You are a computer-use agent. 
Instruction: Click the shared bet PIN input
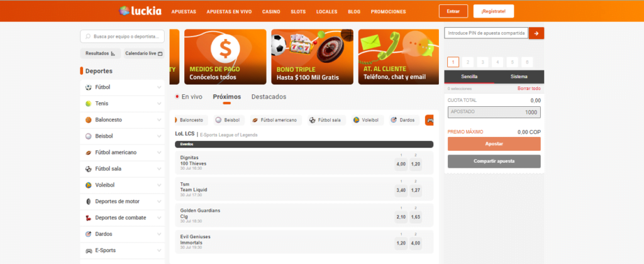click(x=486, y=33)
